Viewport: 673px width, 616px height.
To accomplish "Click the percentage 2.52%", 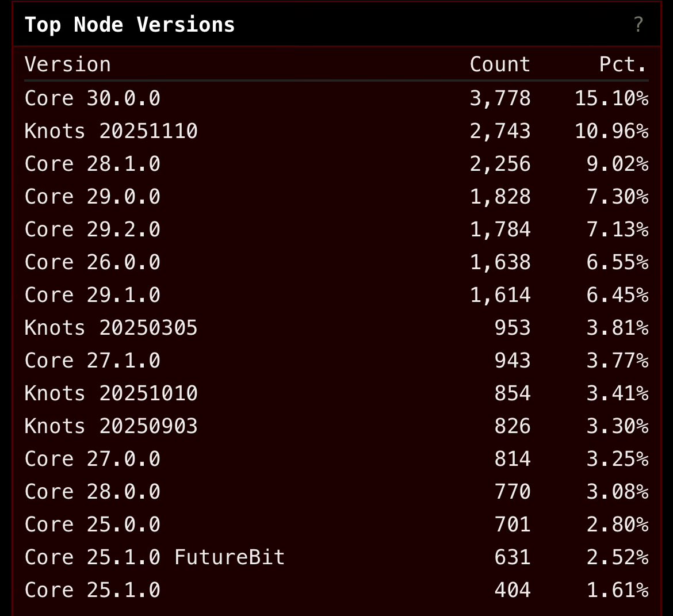I will coord(618,557).
